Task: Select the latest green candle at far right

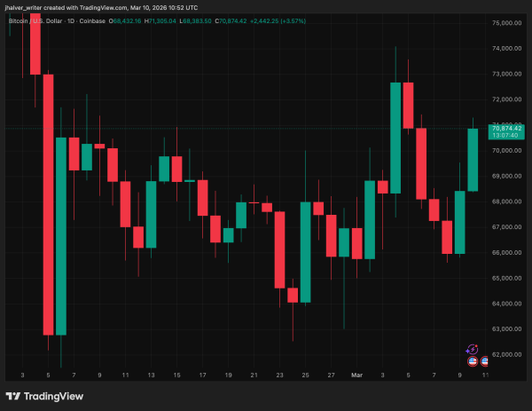Action: [x=473, y=160]
